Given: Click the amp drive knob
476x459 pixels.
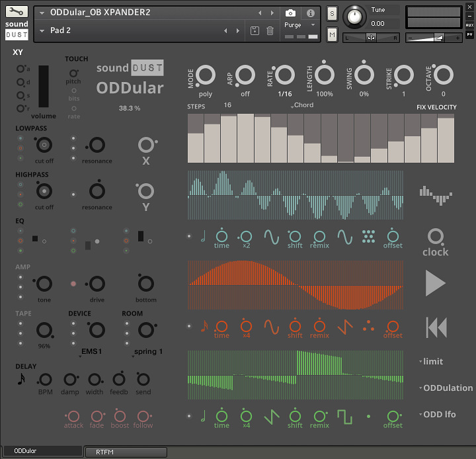Looking at the screenshot, I should click(x=97, y=284).
